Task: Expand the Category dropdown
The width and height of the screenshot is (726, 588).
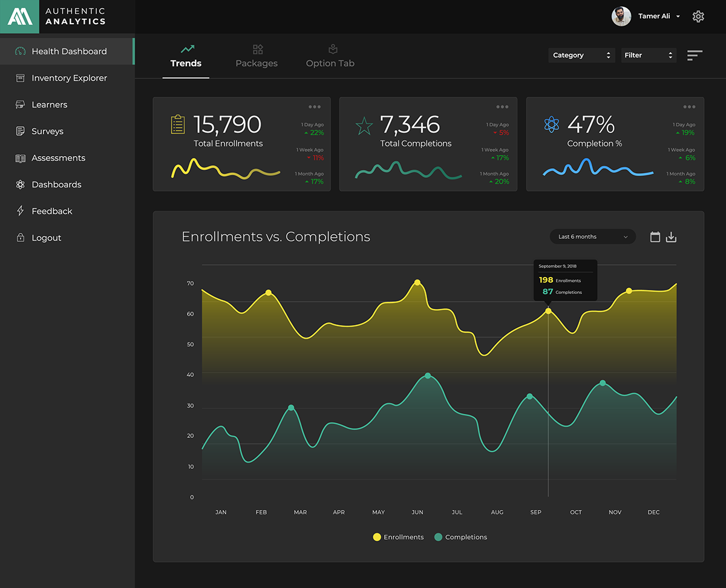Action: (581, 55)
